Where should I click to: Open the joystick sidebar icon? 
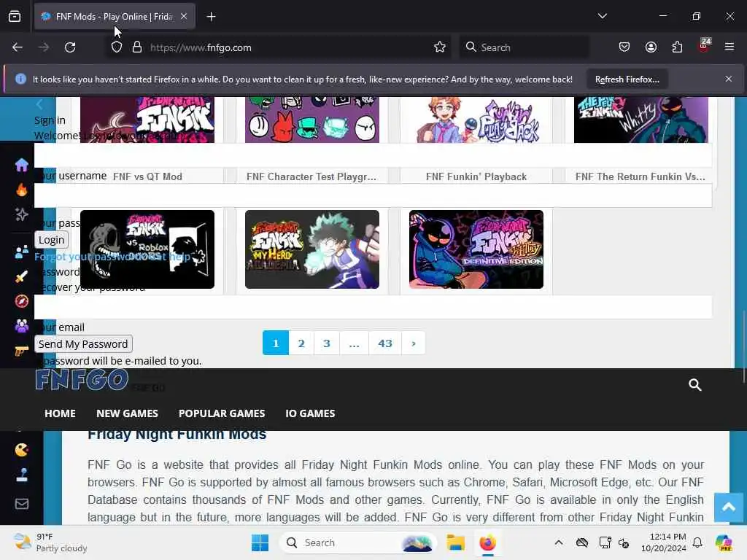[x=21, y=475]
